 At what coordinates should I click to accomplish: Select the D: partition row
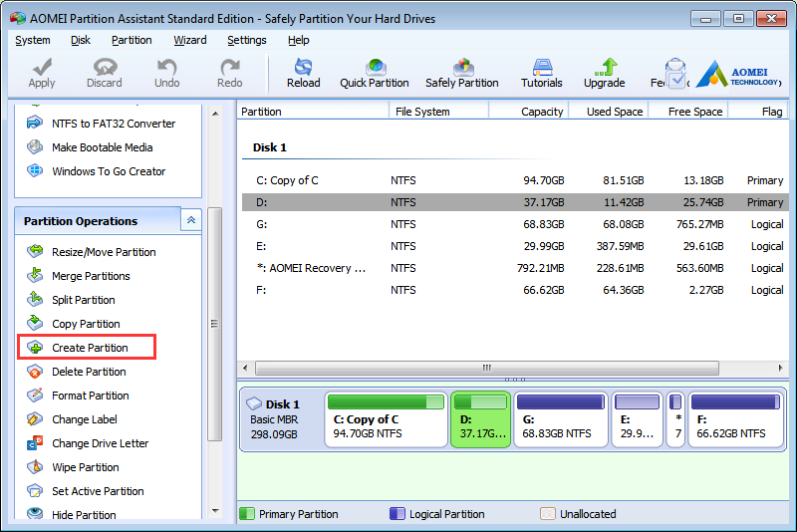click(515, 202)
